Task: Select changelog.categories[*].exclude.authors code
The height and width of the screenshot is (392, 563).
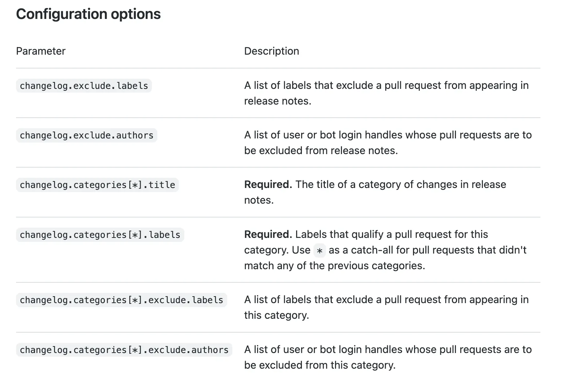Action: tap(124, 350)
